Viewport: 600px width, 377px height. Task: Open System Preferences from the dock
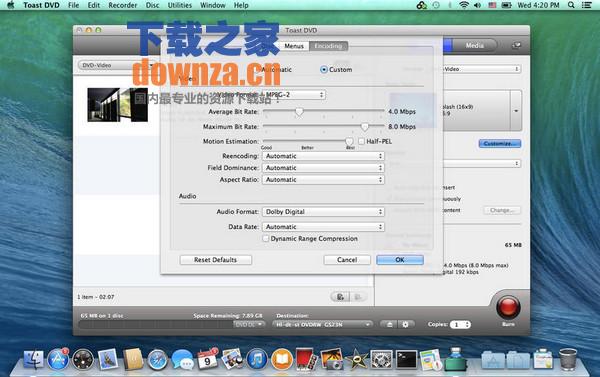click(x=381, y=360)
